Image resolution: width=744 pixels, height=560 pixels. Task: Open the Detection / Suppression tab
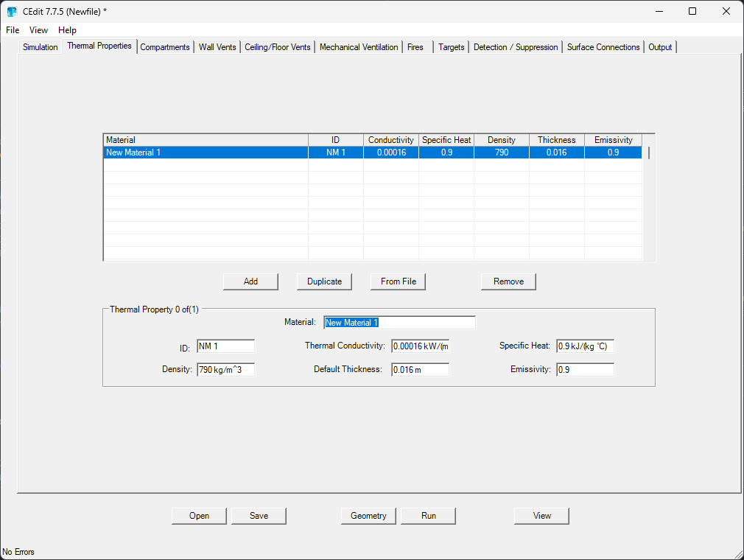tap(516, 47)
